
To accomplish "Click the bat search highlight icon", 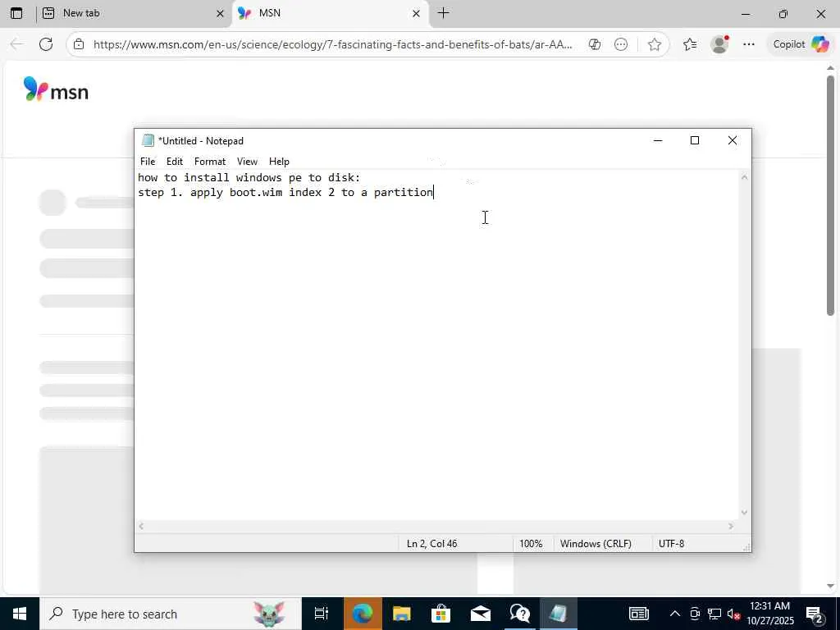I will 269,614.
